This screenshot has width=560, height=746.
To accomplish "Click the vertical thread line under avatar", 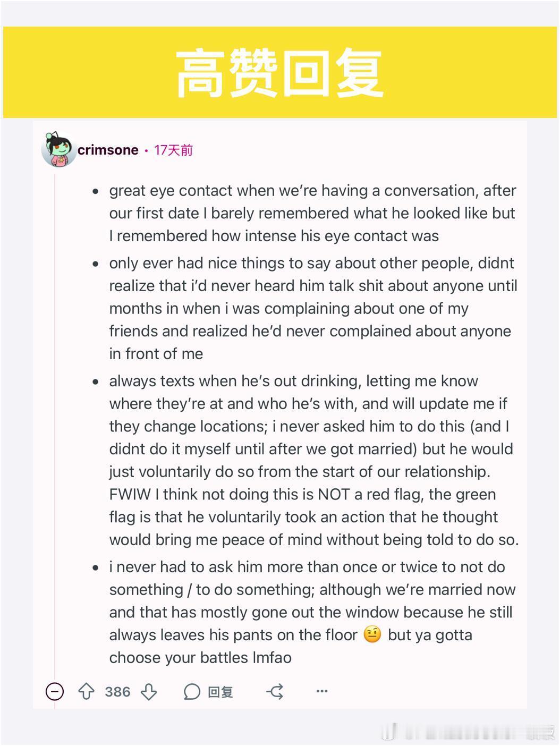I will (x=55, y=425).
